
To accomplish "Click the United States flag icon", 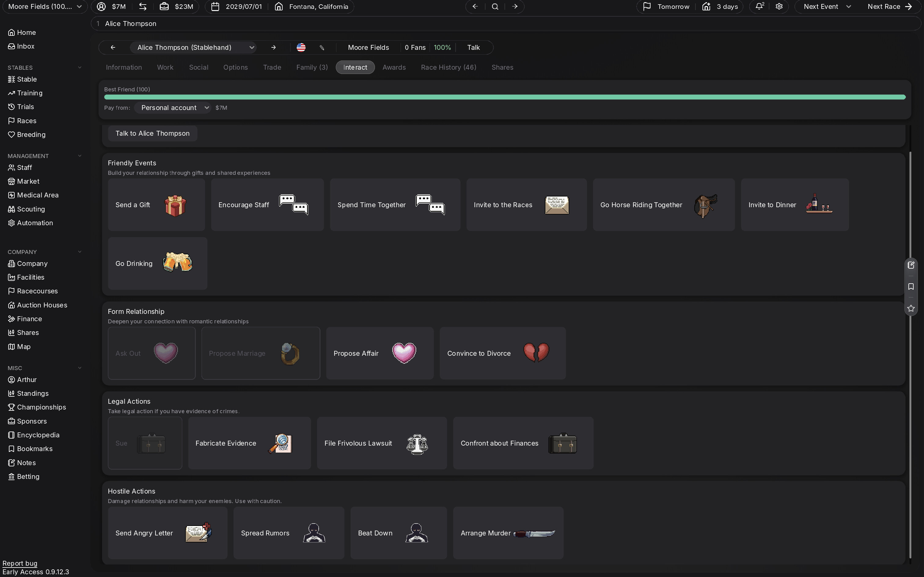I will pos(301,47).
